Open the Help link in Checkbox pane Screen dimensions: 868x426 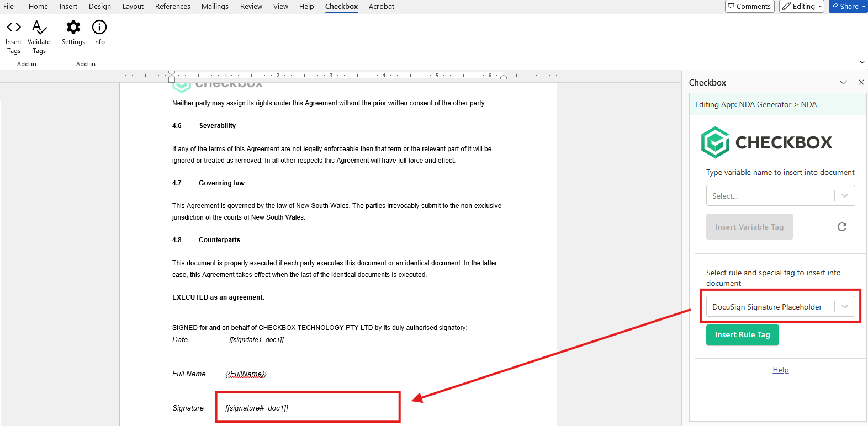(x=781, y=370)
